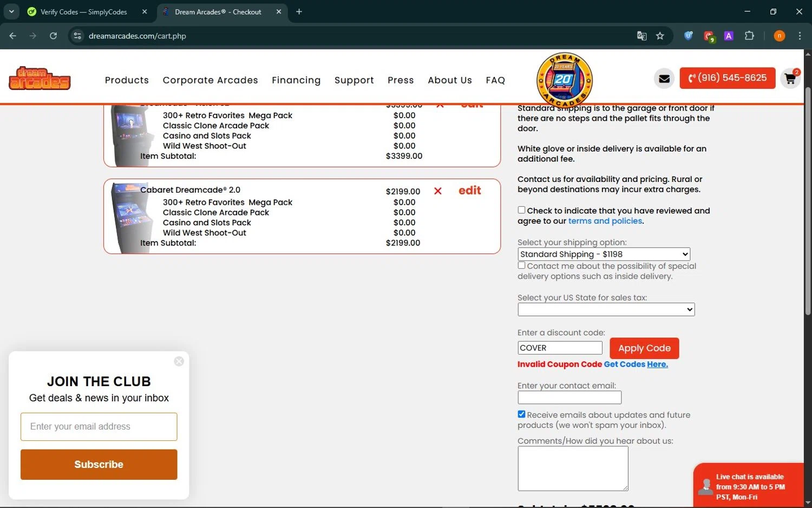The width and height of the screenshot is (812, 508).
Task: Close the Join the Club popup
Action: [x=179, y=361]
